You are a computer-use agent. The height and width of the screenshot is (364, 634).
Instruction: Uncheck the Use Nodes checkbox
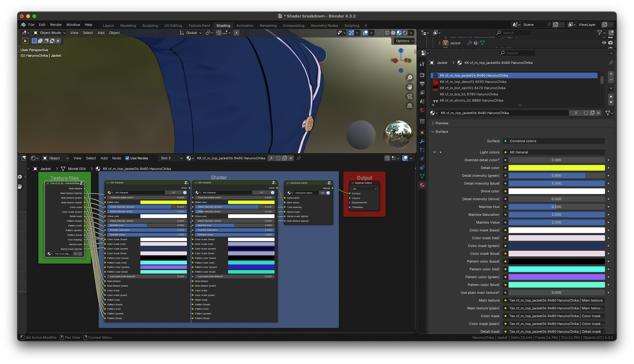pos(127,158)
